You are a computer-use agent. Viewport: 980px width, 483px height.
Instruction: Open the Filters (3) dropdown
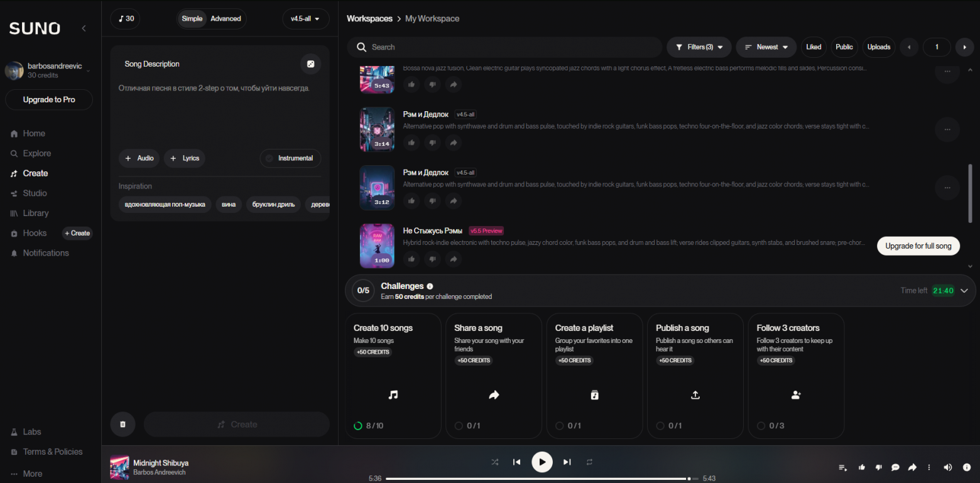tap(699, 47)
